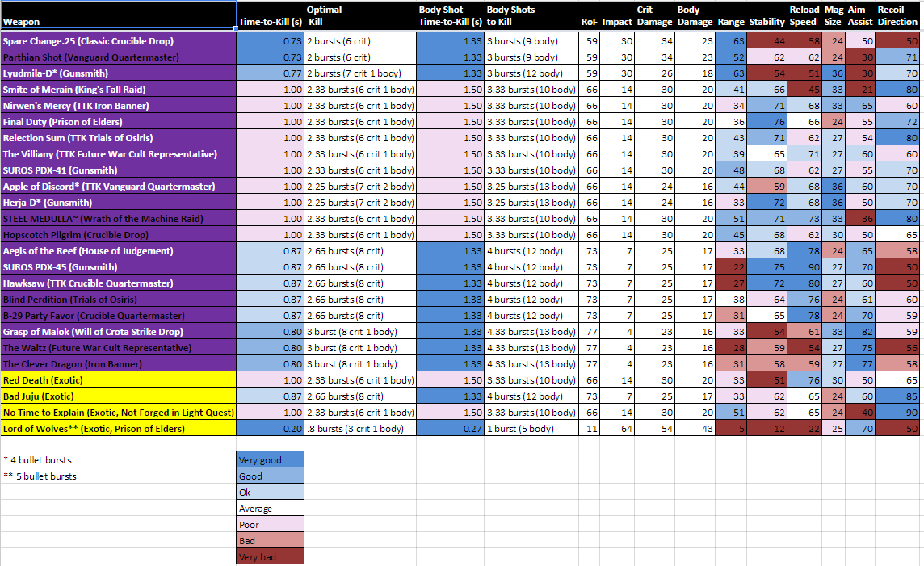The image size is (924, 566).
Task: Click the '* 4 bullet bursts' footnote
Action: pos(37,460)
